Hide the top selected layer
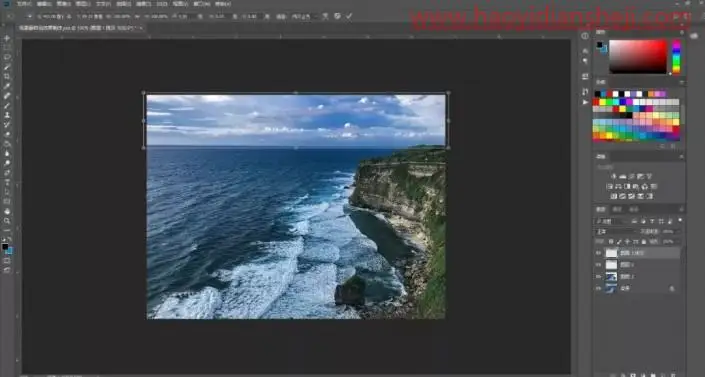705x377 pixels. click(598, 253)
